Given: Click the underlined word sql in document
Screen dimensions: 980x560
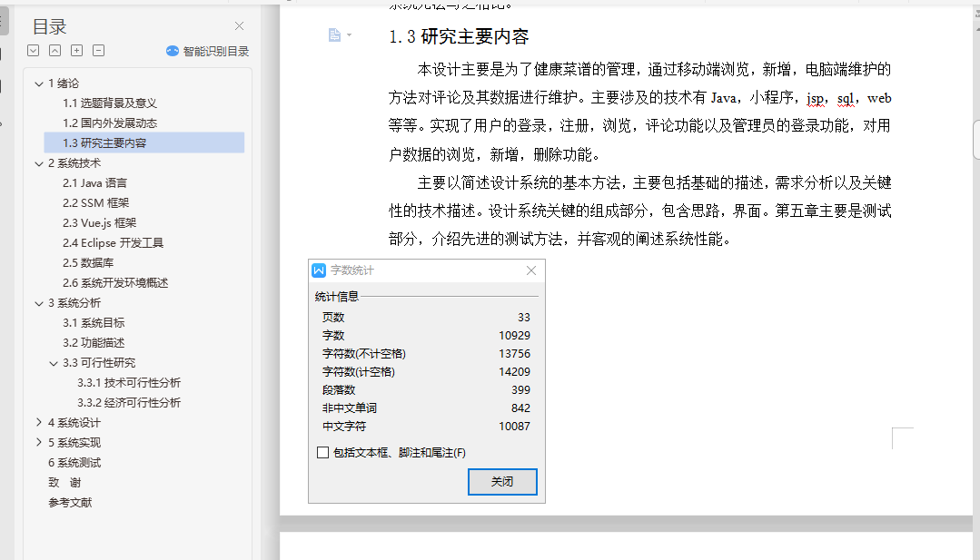Looking at the screenshot, I should point(845,98).
